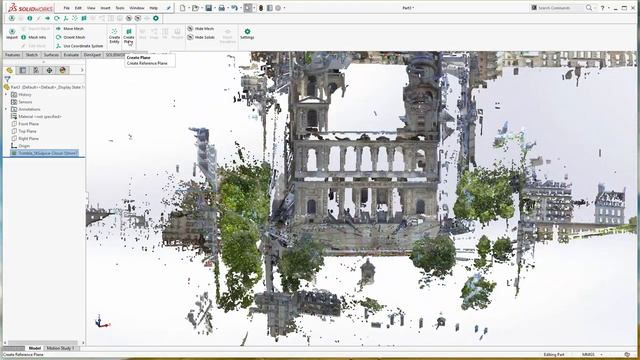The width and height of the screenshot is (640, 360).
Task: Open the Insert menu
Action: tap(105, 8)
